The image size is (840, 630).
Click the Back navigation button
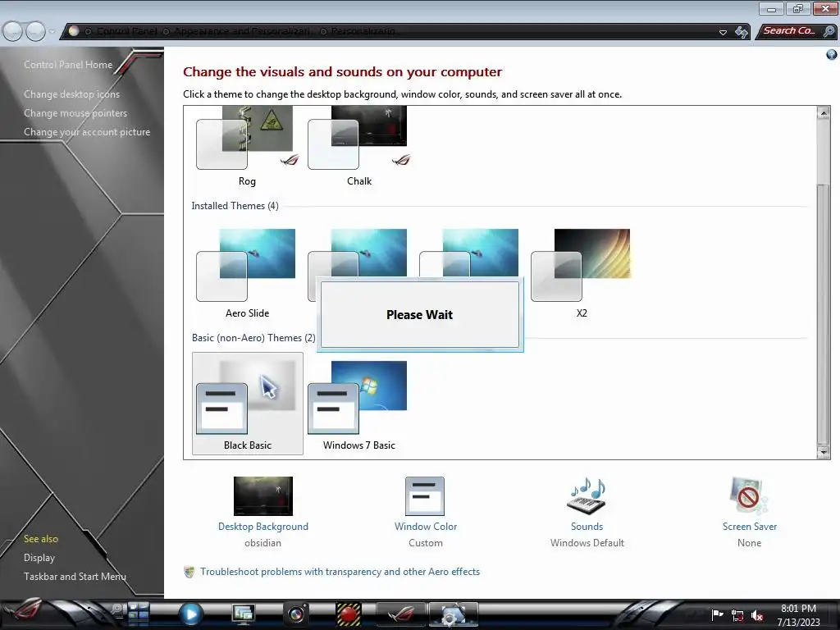pos(13,32)
